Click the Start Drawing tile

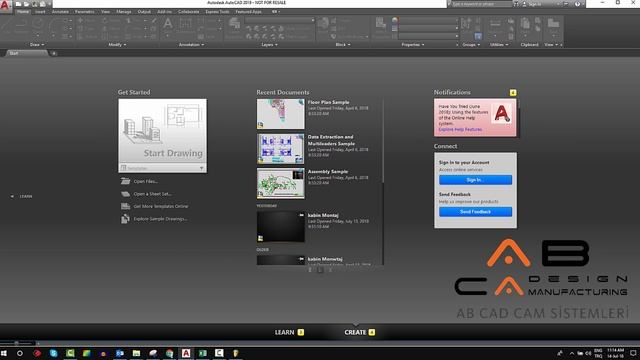point(162,131)
